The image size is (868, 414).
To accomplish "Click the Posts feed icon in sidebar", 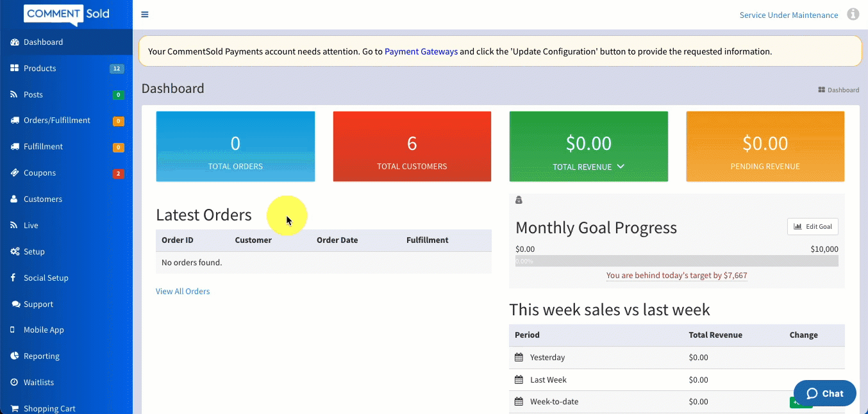I will pos(14,94).
